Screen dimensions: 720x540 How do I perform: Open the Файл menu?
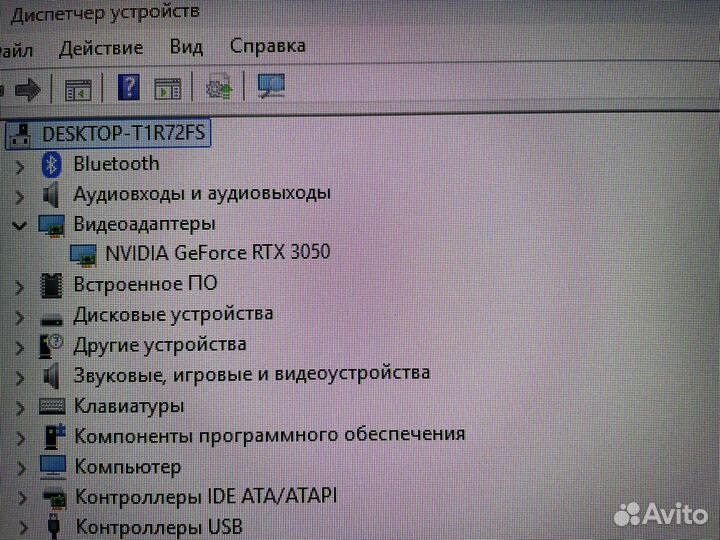click(16, 51)
